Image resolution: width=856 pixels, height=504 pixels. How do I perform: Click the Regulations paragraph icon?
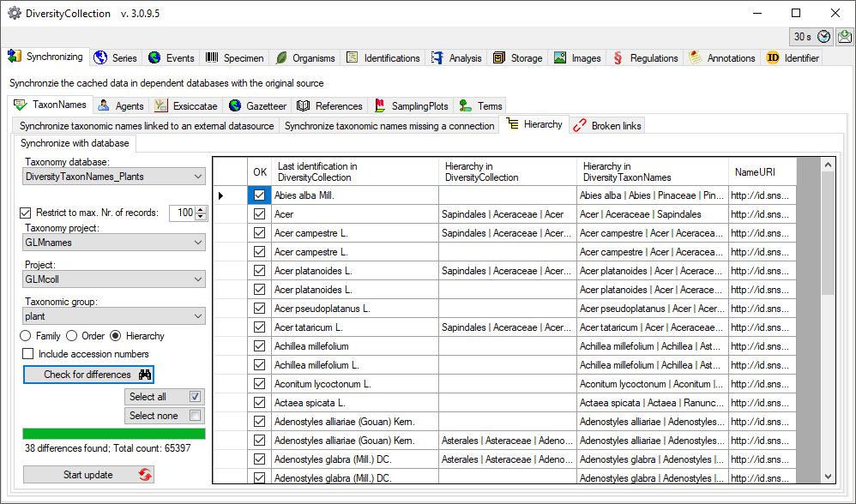pos(618,58)
